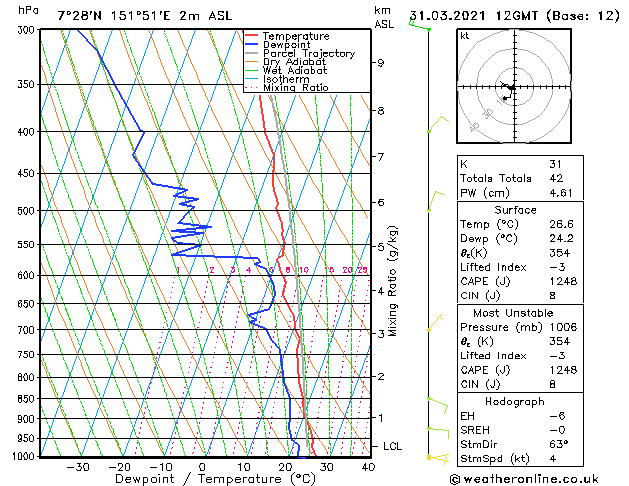The width and height of the screenshot is (629, 486).
Task: Select the "Mixing Ratio" legend entry
Action: (x=296, y=87)
